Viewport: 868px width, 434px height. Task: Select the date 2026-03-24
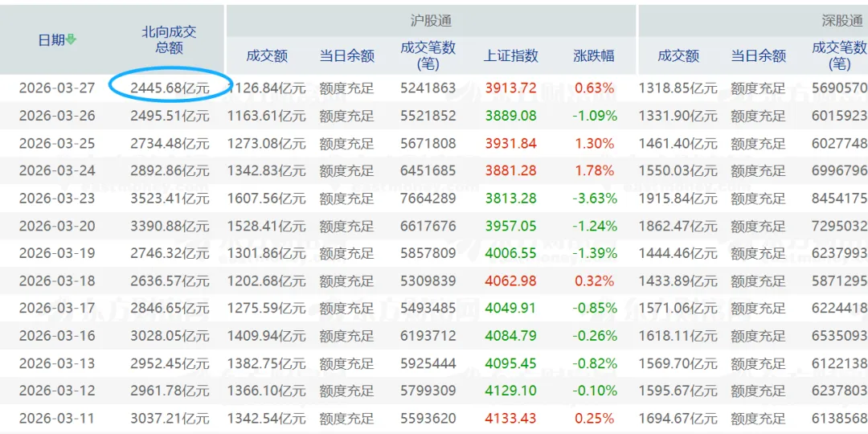point(57,170)
